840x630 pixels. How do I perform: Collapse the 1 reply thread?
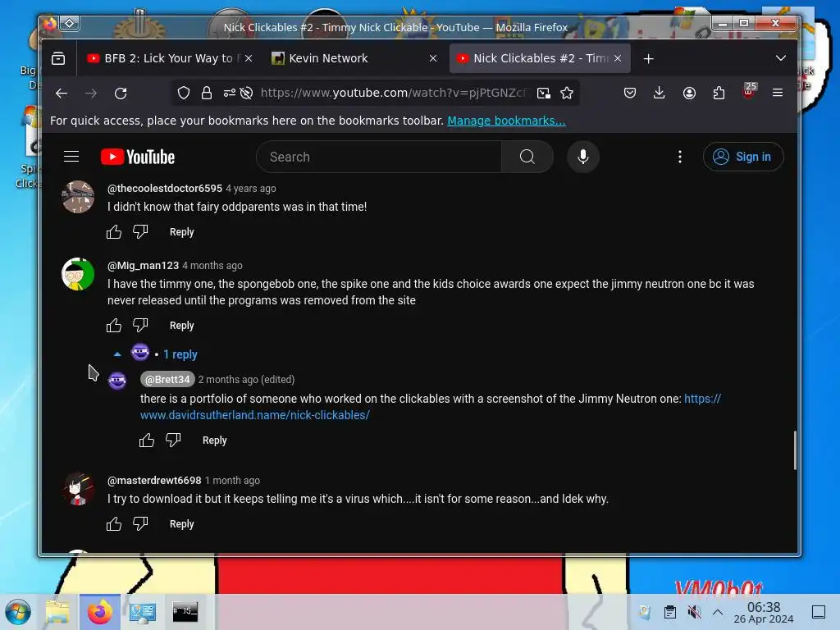(156, 354)
